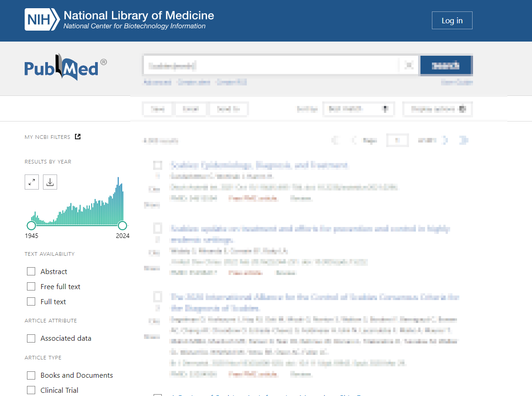Click inside the PubMed search input field
532x396 pixels.
(x=270, y=65)
